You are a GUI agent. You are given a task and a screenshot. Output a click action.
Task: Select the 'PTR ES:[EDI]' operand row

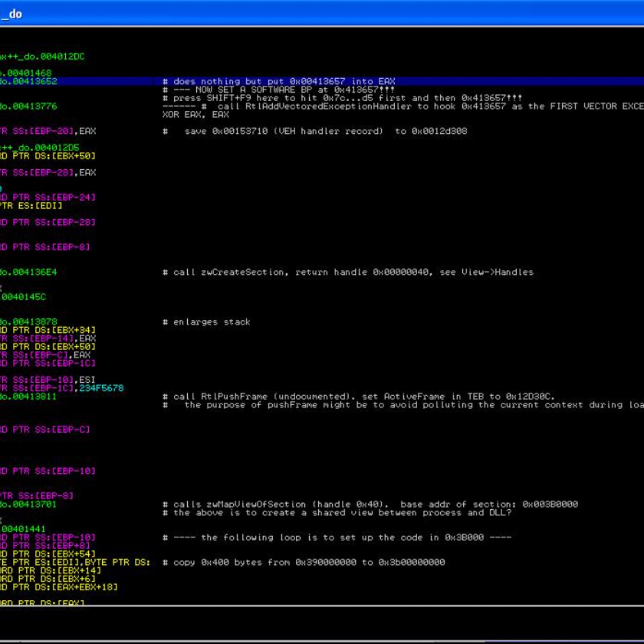coord(31,206)
